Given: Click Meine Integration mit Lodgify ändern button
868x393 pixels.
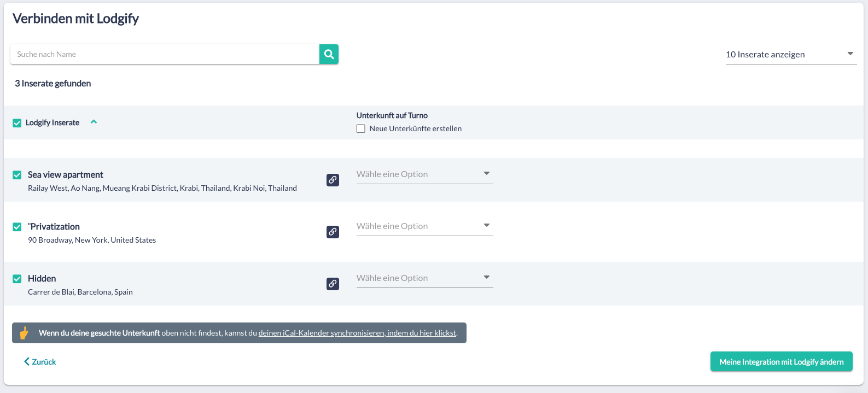Looking at the screenshot, I should coord(781,362).
